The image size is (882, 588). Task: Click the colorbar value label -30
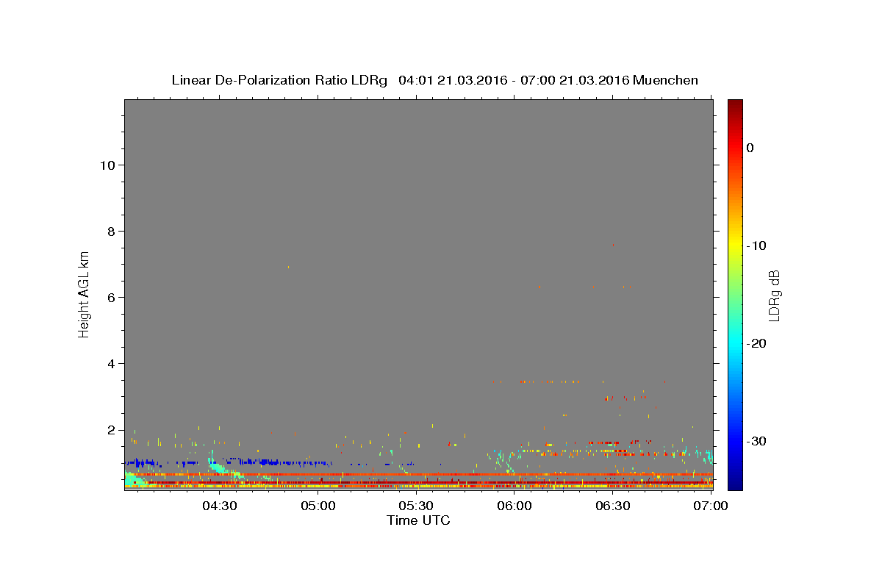click(x=757, y=441)
